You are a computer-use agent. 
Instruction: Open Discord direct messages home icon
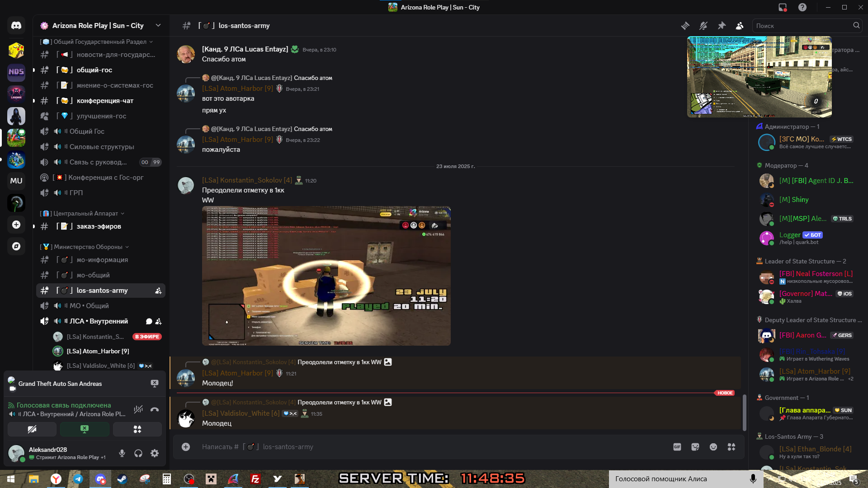(x=16, y=26)
